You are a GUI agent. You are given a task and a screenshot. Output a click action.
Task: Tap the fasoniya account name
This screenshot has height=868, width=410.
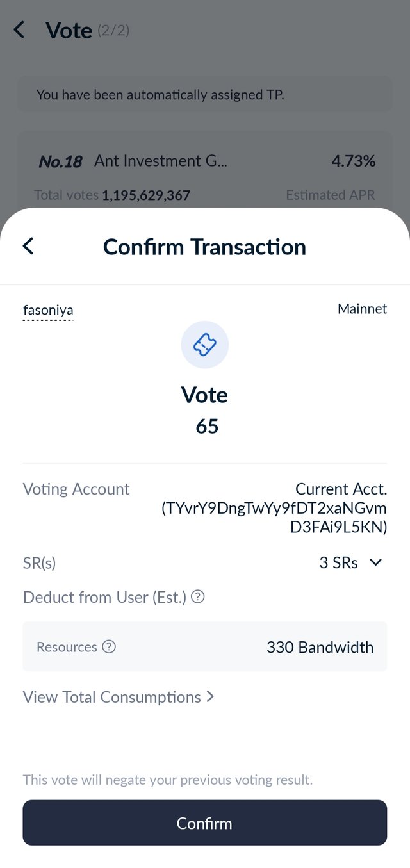click(48, 311)
